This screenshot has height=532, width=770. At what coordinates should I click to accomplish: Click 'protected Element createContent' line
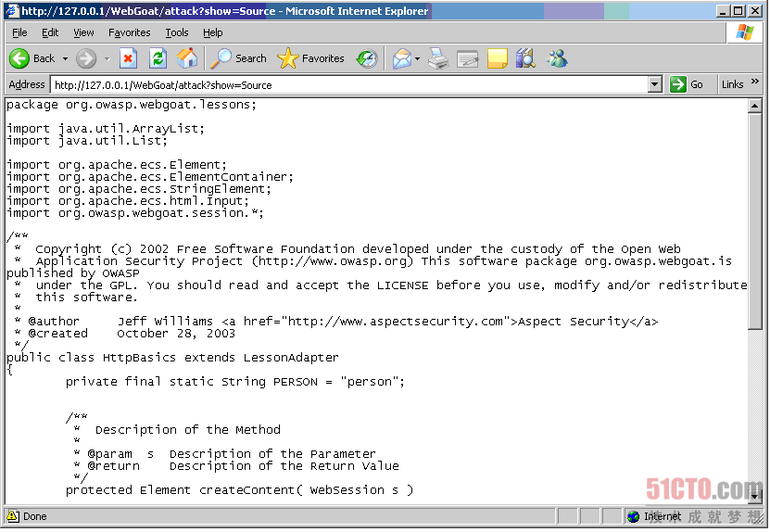(x=239, y=489)
